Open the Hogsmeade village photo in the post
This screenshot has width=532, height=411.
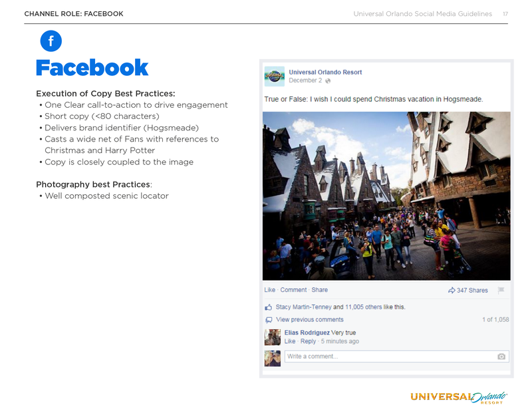coord(386,196)
